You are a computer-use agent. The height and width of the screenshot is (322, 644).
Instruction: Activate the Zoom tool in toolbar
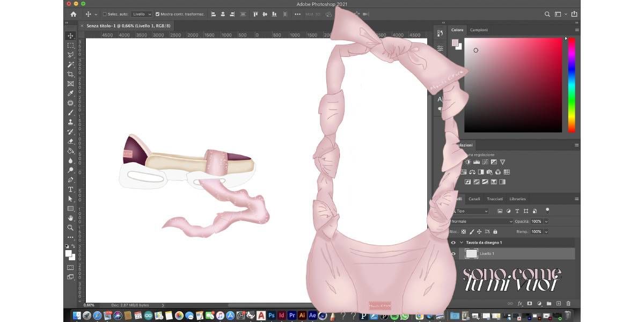point(70,228)
